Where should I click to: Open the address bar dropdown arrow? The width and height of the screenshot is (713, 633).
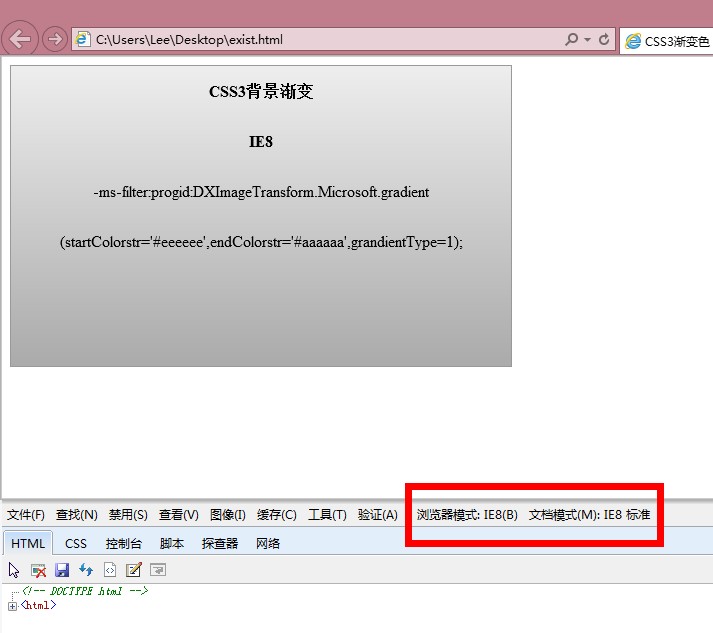click(x=587, y=40)
